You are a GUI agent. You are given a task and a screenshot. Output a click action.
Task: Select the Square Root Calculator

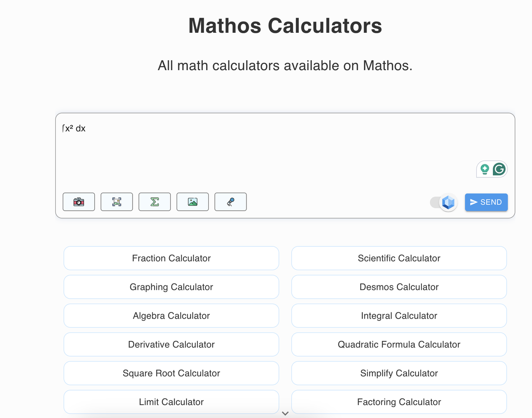click(171, 373)
